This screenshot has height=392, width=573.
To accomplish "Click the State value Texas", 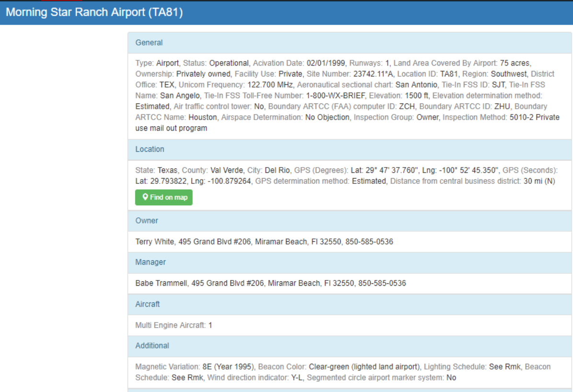I will pyautogui.click(x=167, y=170).
